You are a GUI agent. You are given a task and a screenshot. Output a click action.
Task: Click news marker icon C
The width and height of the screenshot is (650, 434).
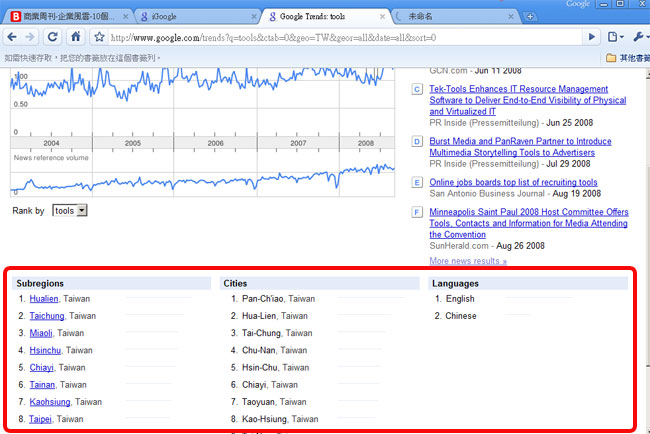[x=417, y=89]
